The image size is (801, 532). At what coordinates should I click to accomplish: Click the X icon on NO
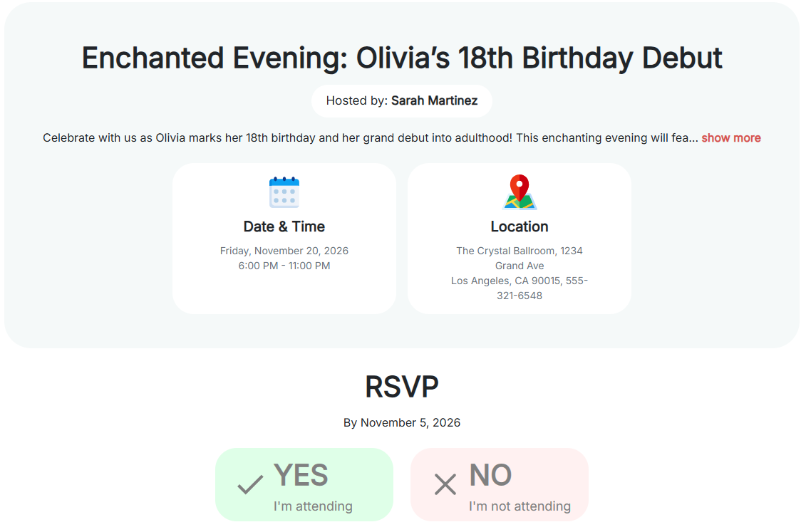click(445, 485)
